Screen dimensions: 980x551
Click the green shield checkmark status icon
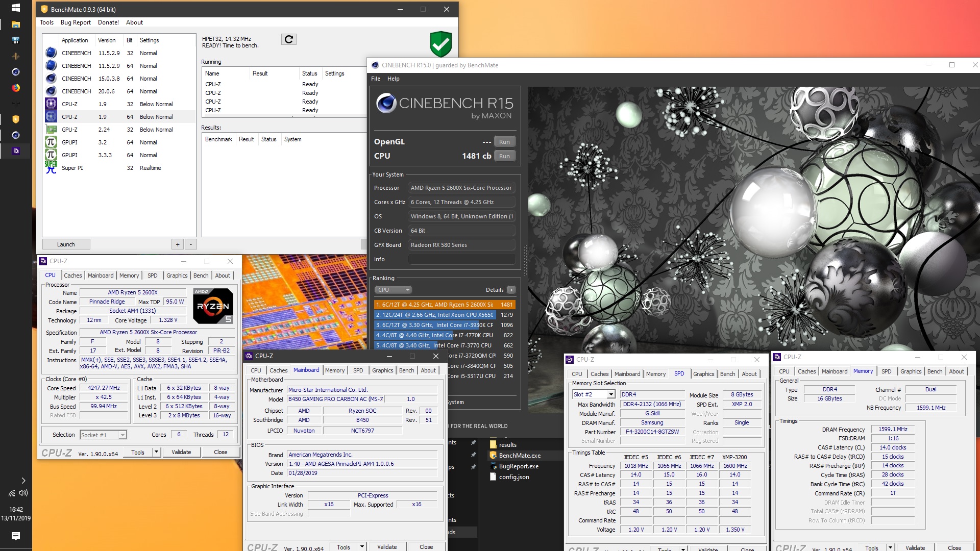pyautogui.click(x=440, y=44)
